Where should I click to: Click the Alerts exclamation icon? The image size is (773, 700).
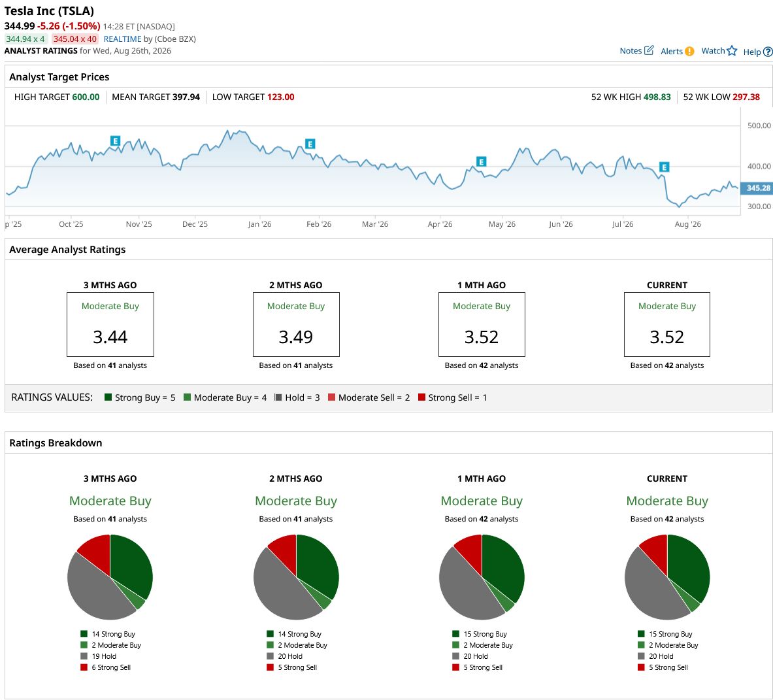click(689, 51)
